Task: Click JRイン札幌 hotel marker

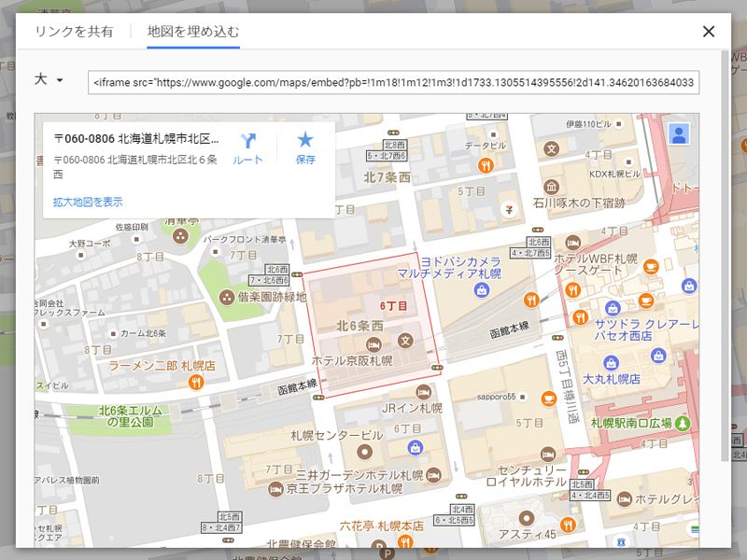Action: tap(423, 392)
